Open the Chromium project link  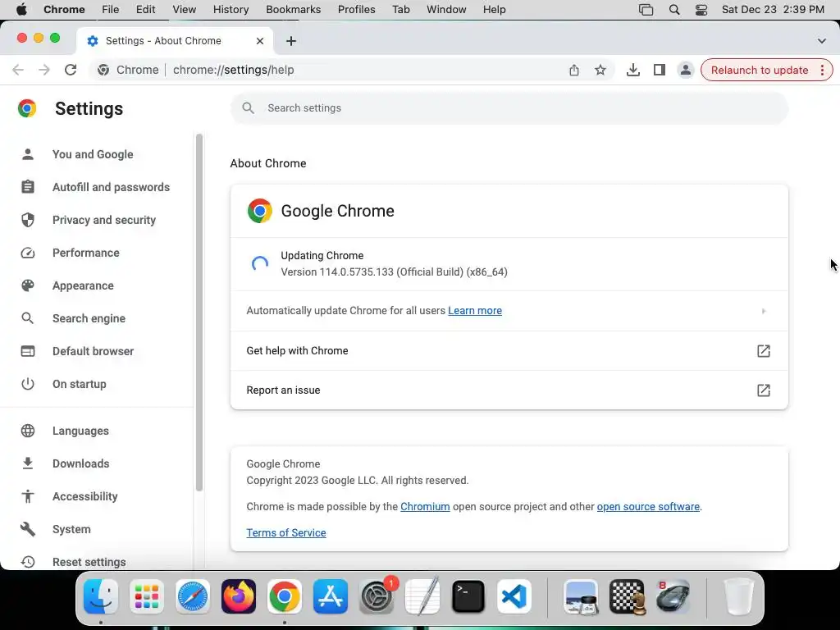[x=425, y=506]
